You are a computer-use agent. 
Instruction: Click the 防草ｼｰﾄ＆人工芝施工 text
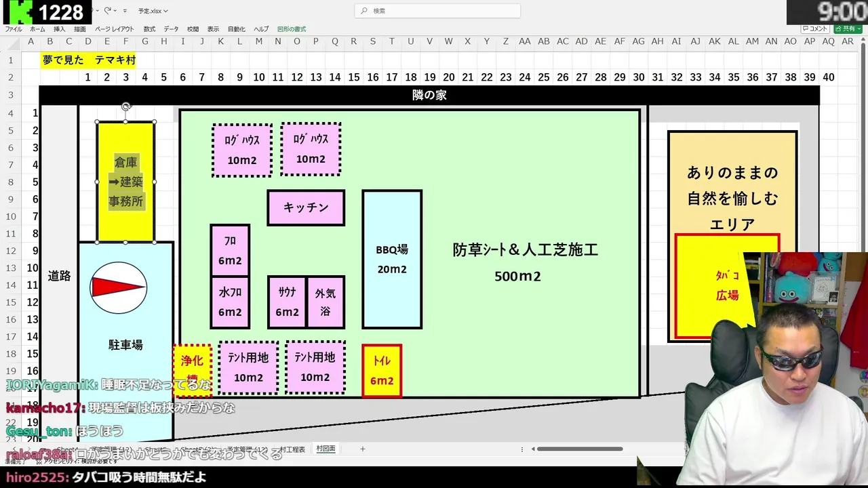click(x=526, y=250)
